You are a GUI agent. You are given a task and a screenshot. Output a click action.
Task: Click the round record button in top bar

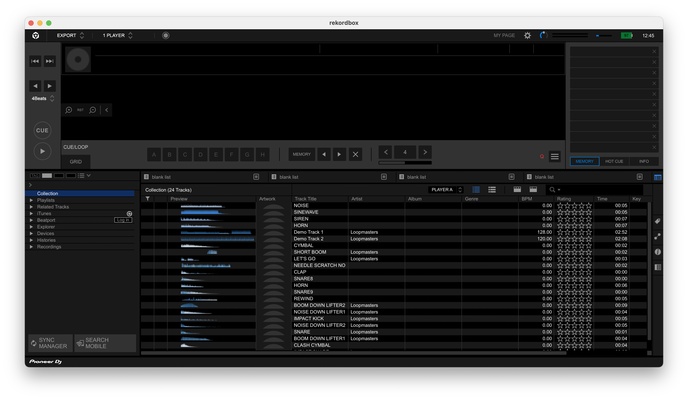tap(165, 36)
